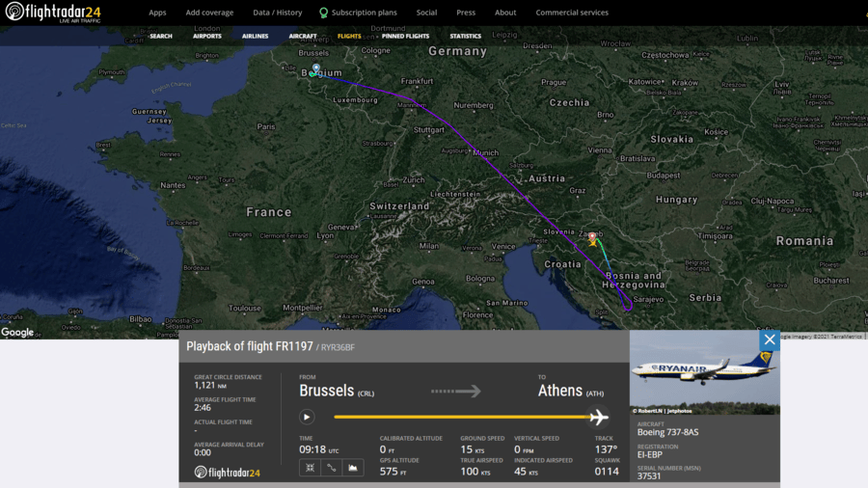Click the Flightradar24 logo in header
This screenshot has width=868, height=488.
53,13
